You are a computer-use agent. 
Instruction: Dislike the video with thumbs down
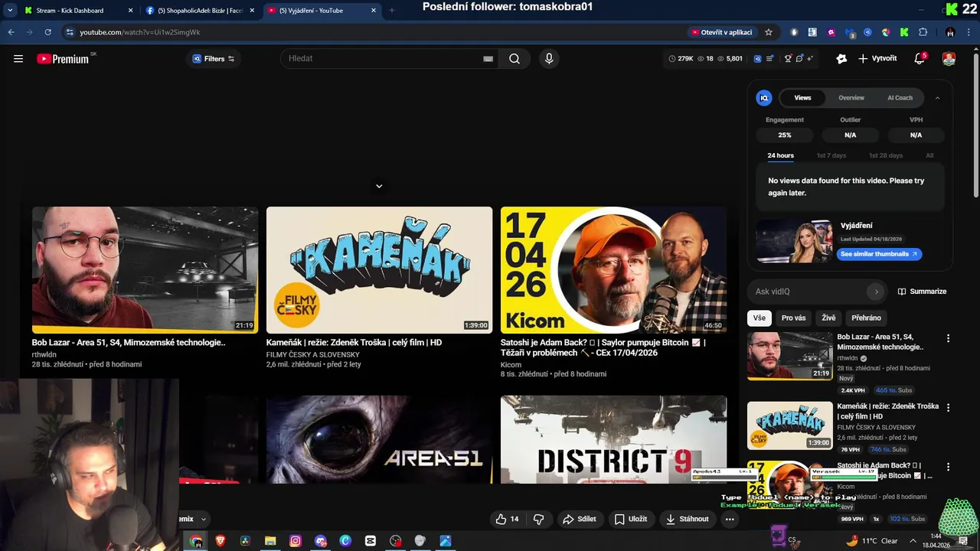click(538, 519)
